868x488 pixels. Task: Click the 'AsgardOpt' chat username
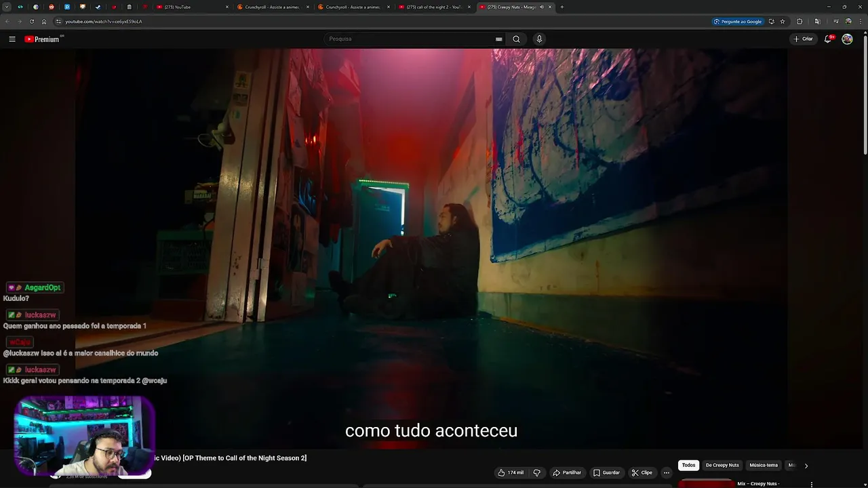pyautogui.click(x=43, y=287)
